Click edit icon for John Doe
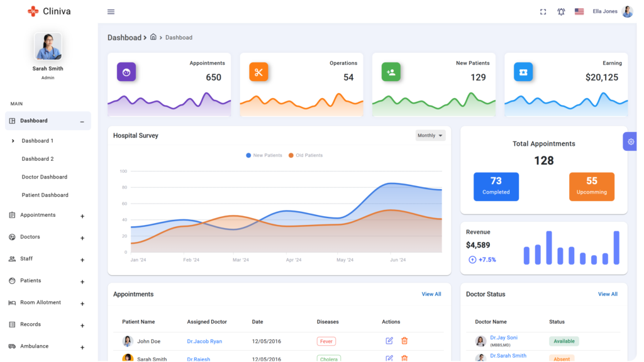This screenshot has height=362, width=644. click(389, 341)
